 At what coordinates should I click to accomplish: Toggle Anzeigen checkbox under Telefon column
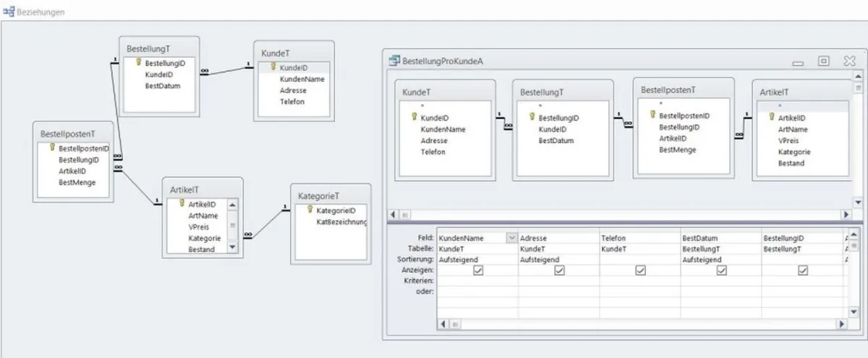[x=640, y=270]
